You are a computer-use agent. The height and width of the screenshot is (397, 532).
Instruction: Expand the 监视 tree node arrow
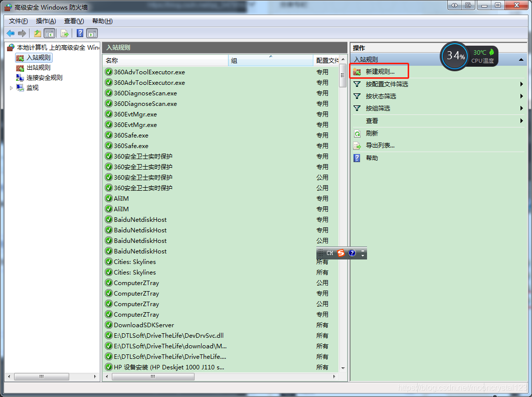[11, 88]
